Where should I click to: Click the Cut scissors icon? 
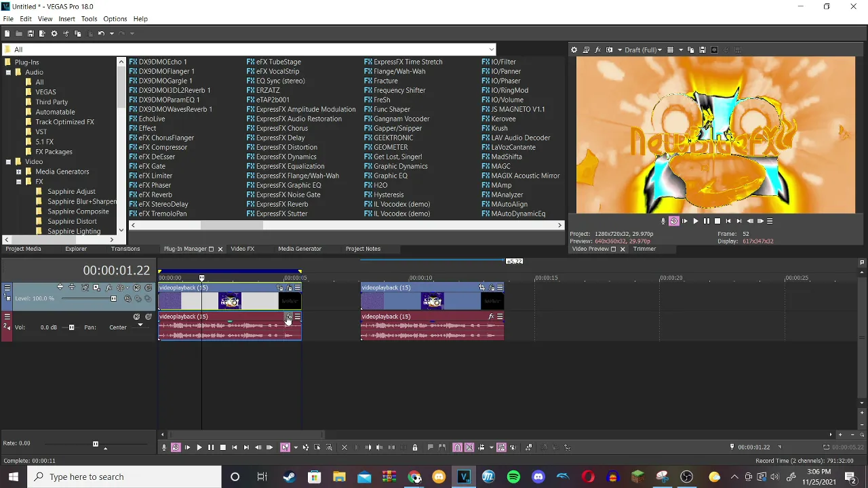pos(66,33)
